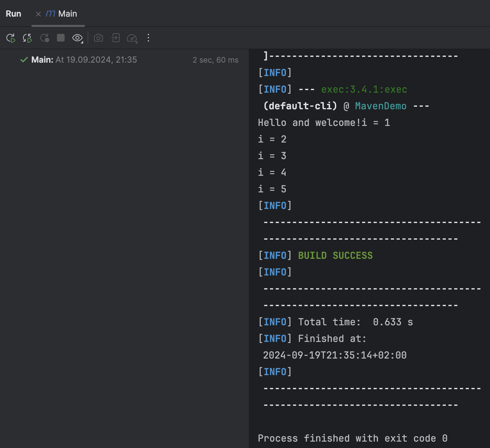Image resolution: width=490 pixels, height=448 pixels.
Task: Click the BUILD SUCCESS text in console
Action: coord(335,255)
